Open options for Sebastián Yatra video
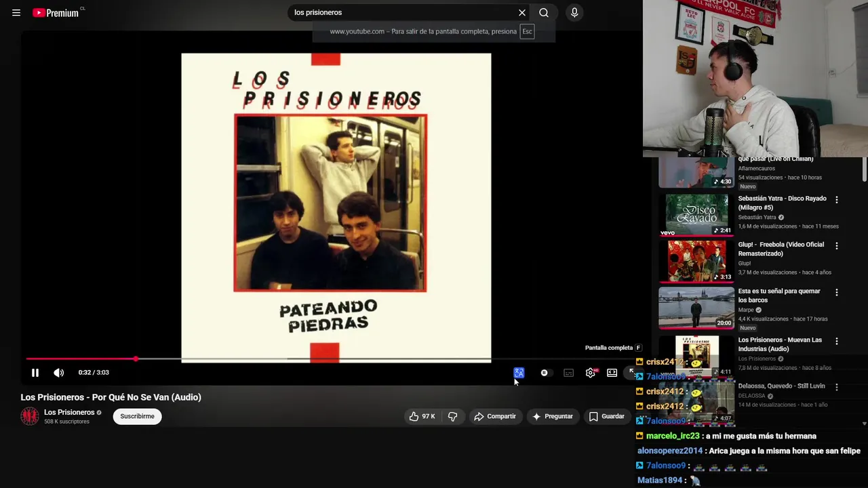This screenshot has width=868, height=488. [836, 200]
